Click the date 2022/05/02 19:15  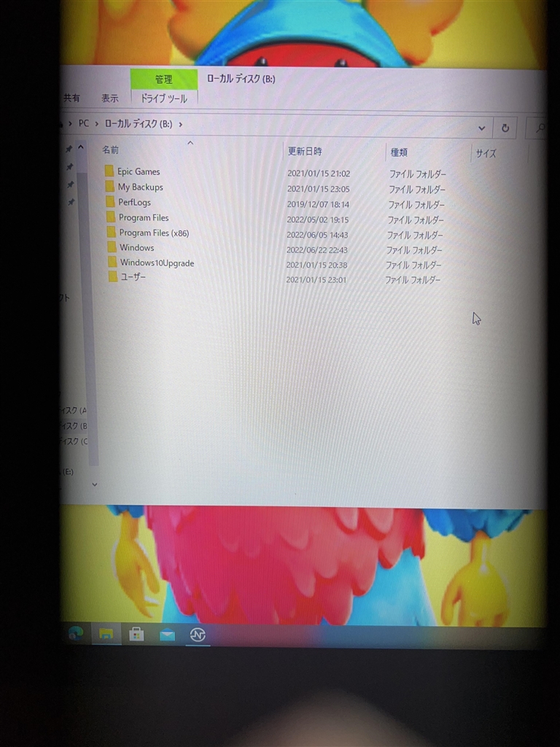318,220
